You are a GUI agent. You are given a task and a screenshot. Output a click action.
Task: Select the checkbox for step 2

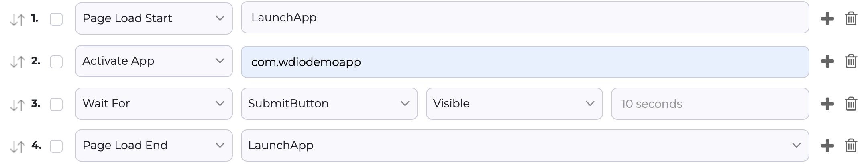pos(56,62)
